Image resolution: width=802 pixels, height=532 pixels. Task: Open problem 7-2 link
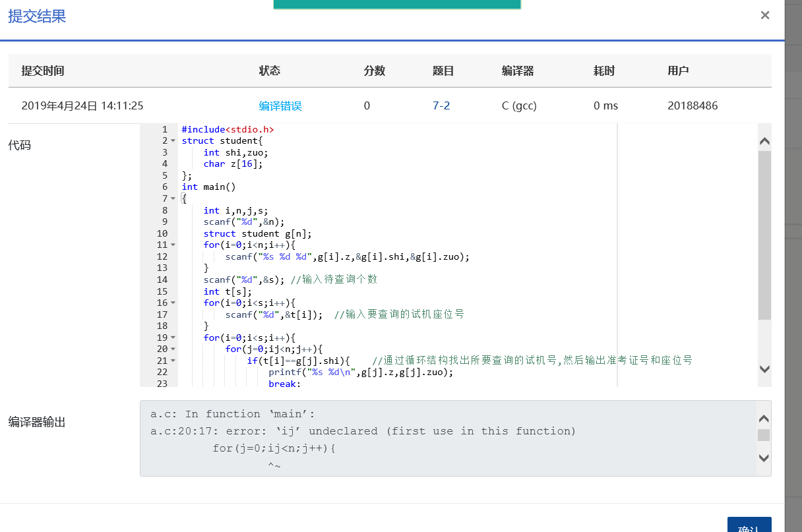click(x=441, y=105)
